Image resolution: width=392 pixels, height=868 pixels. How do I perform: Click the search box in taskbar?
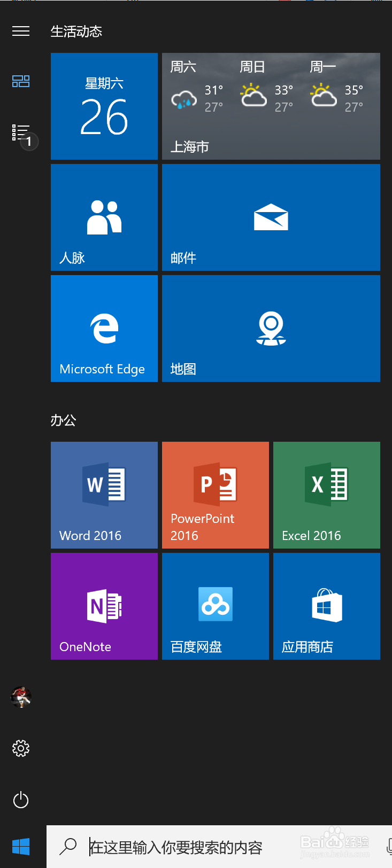pyautogui.click(x=219, y=847)
